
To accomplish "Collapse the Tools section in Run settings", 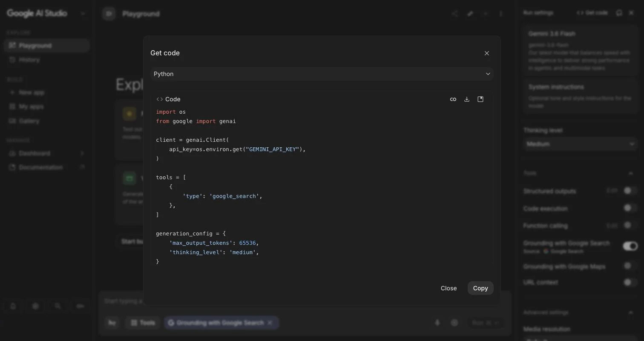I will 631,173.
